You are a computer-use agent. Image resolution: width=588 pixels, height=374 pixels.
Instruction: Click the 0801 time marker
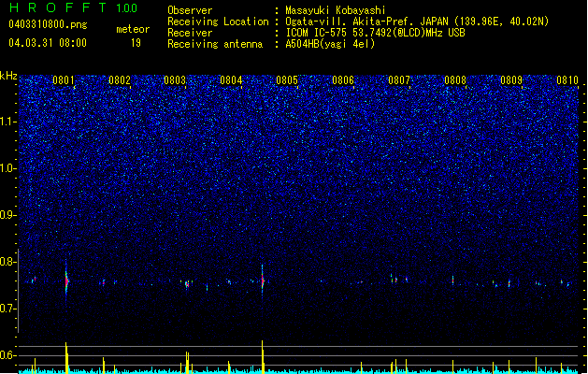coord(64,80)
